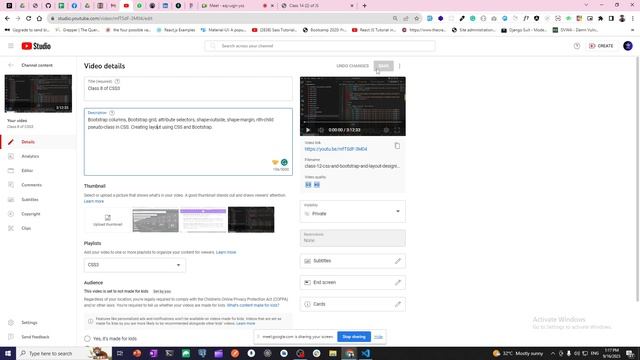Copy the video link with the copy icon

397,146
